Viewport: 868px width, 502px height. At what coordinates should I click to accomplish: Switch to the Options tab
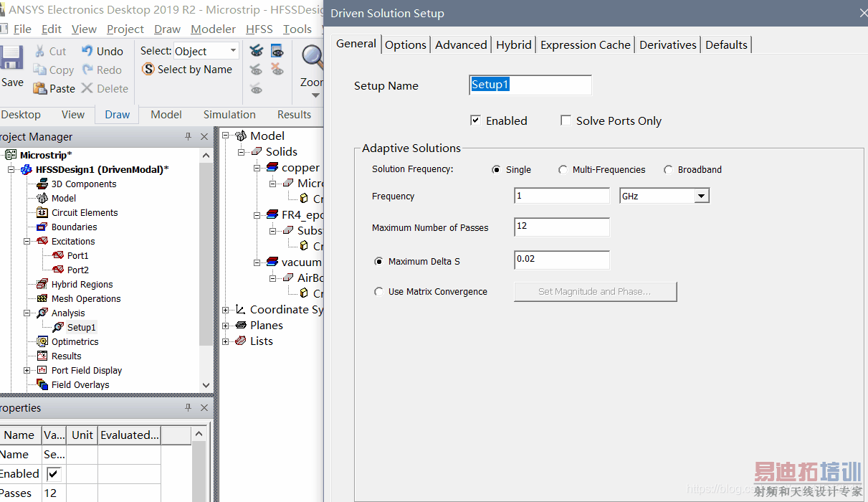(405, 44)
